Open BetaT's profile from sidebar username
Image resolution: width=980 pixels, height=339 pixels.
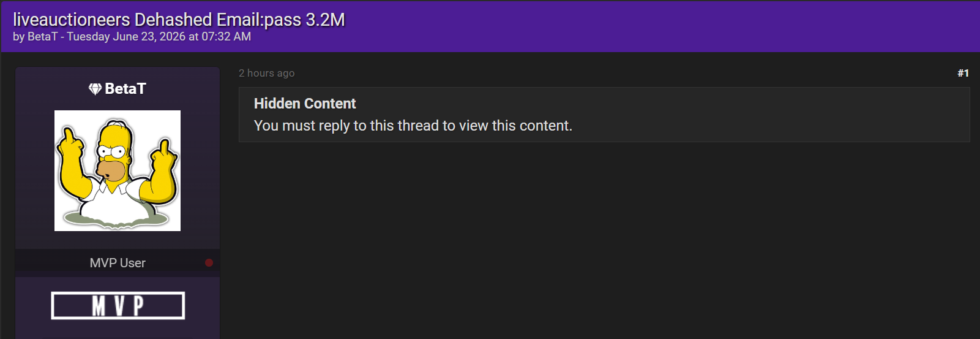(x=125, y=89)
